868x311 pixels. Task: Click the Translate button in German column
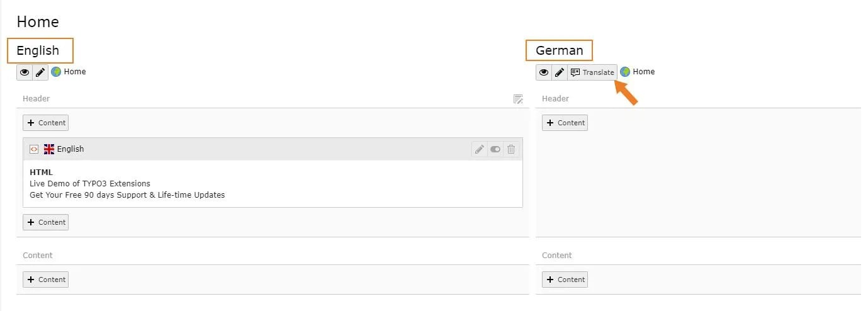click(592, 72)
